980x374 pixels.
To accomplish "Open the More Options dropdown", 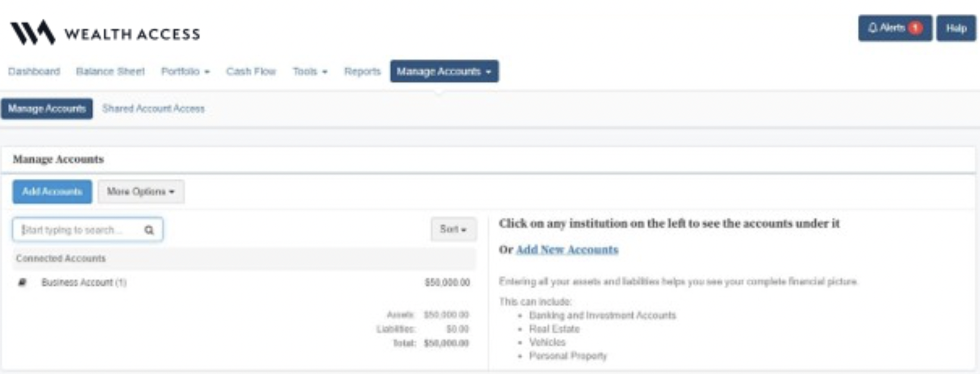I will coord(141,192).
